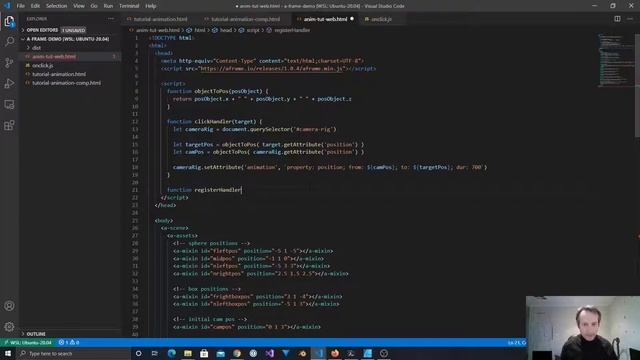This screenshot has width=640, height=360.
Task: Click the errors and warnings status indicator
Action: [x=69, y=342]
